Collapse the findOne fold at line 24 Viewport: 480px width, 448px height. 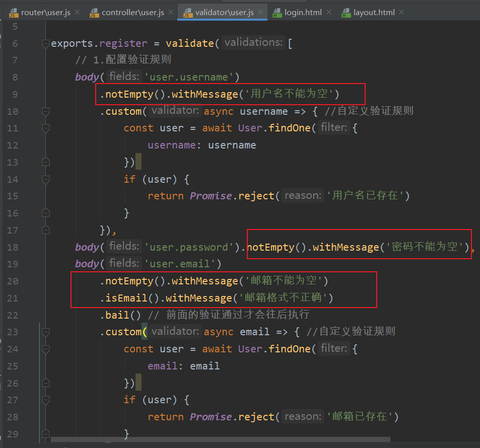(x=46, y=349)
